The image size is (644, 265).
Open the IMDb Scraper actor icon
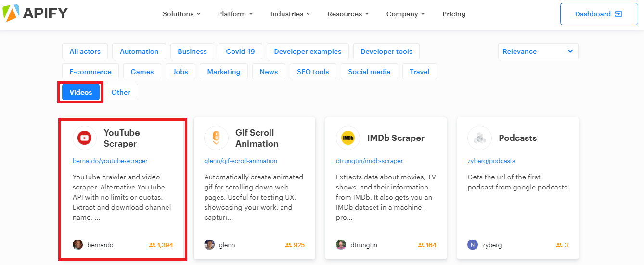pyautogui.click(x=348, y=138)
